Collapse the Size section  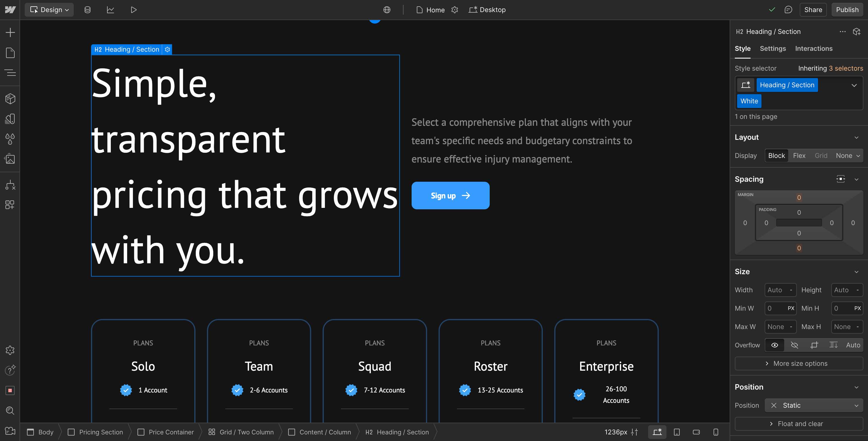click(x=856, y=272)
